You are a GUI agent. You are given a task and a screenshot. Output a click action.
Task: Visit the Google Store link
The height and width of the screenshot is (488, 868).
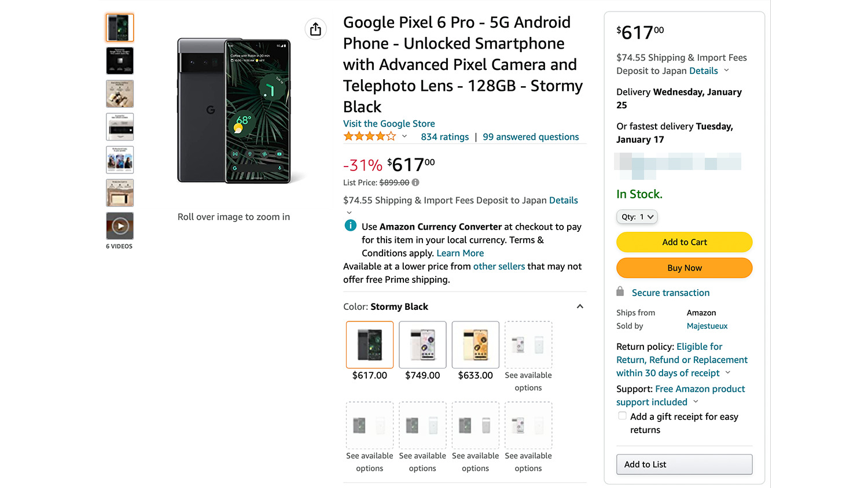pyautogui.click(x=389, y=124)
